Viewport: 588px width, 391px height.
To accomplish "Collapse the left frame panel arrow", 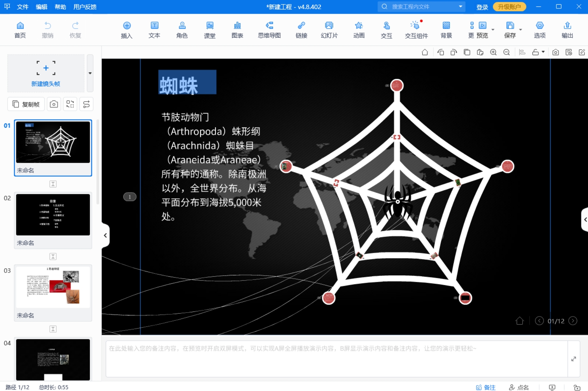I will pos(105,235).
